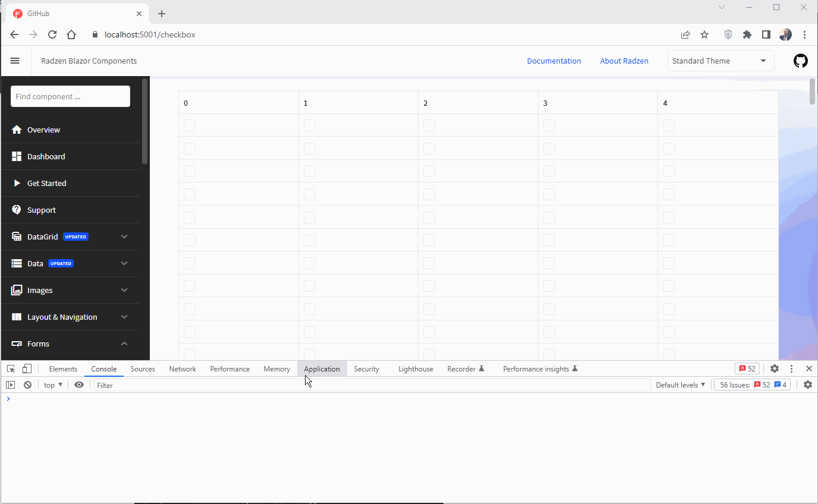Check the first checkbox in column 0

(x=189, y=125)
